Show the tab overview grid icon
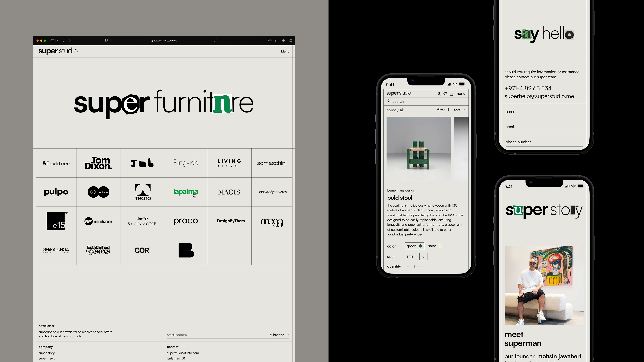644x362 pixels. point(290,40)
